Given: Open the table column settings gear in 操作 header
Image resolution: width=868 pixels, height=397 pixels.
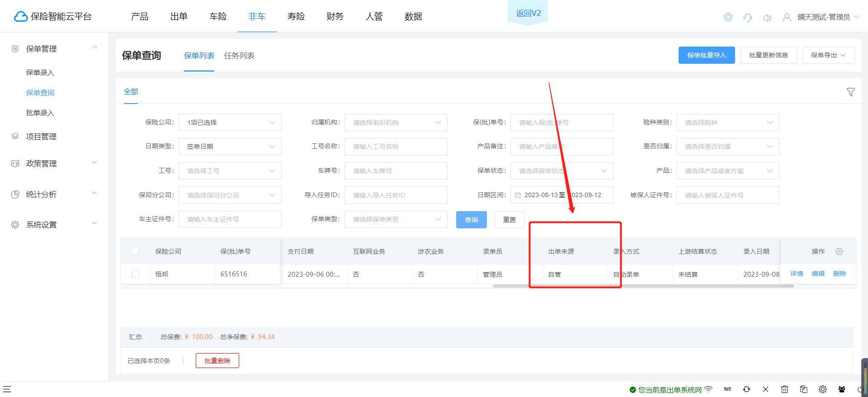Looking at the screenshot, I should (840, 251).
